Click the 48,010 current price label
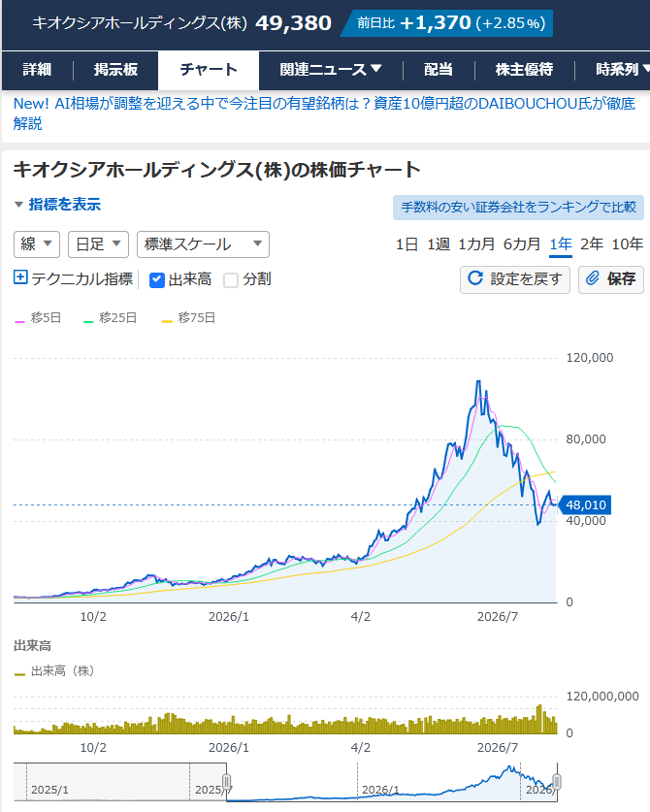The image size is (650, 812). [x=585, y=504]
